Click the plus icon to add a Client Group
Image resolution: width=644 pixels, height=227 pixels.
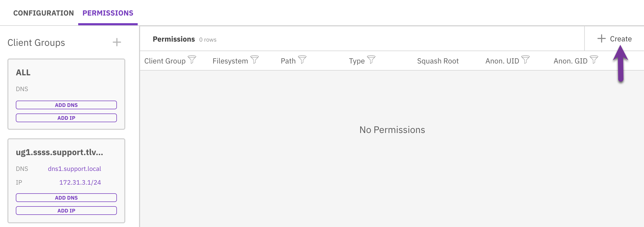117,42
